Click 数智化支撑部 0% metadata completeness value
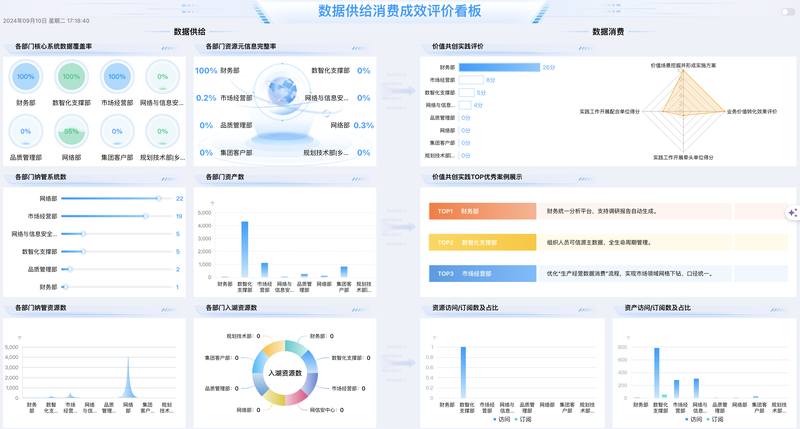The width and height of the screenshot is (800, 429). [x=364, y=70]
